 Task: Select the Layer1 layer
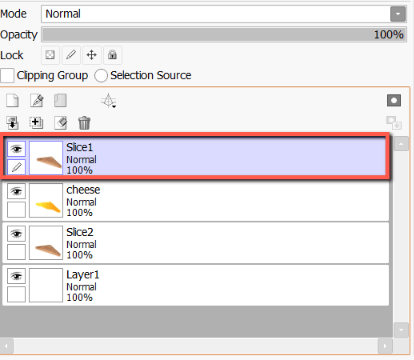tap(196, 285)
